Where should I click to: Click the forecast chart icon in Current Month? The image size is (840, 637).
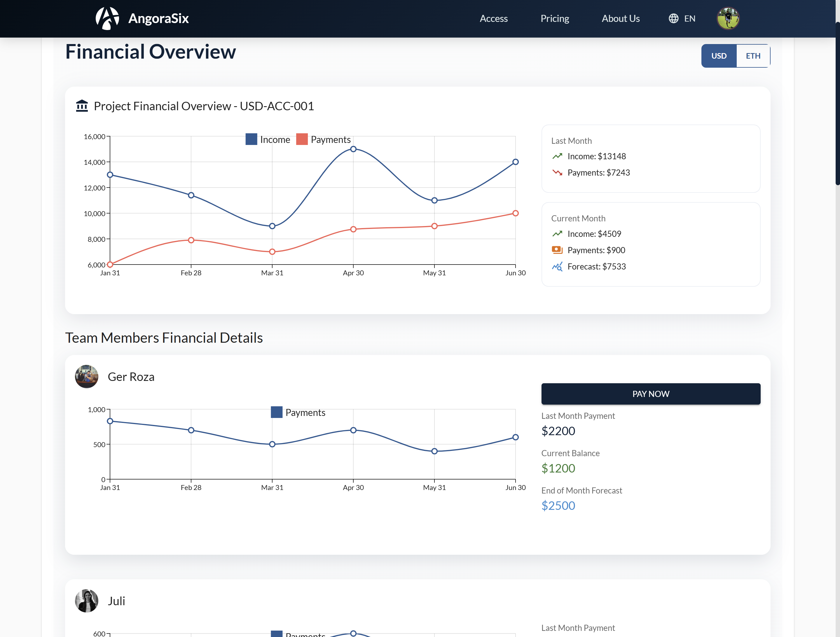click(x=557, y=267)
